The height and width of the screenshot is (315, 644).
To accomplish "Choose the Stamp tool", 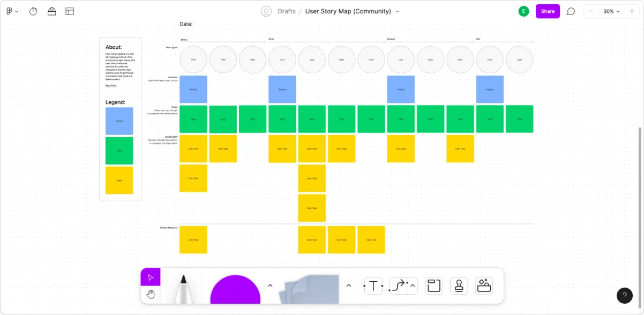I will (459, 286).
